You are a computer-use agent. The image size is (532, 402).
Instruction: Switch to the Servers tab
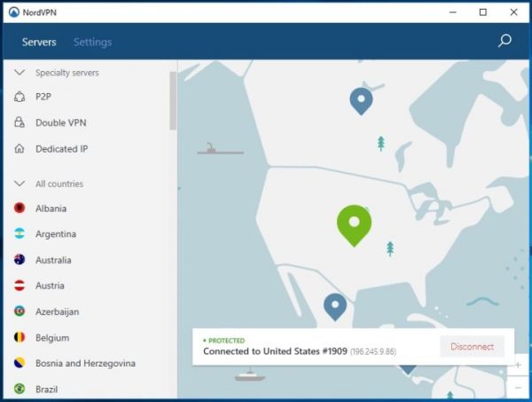(39, 42)
